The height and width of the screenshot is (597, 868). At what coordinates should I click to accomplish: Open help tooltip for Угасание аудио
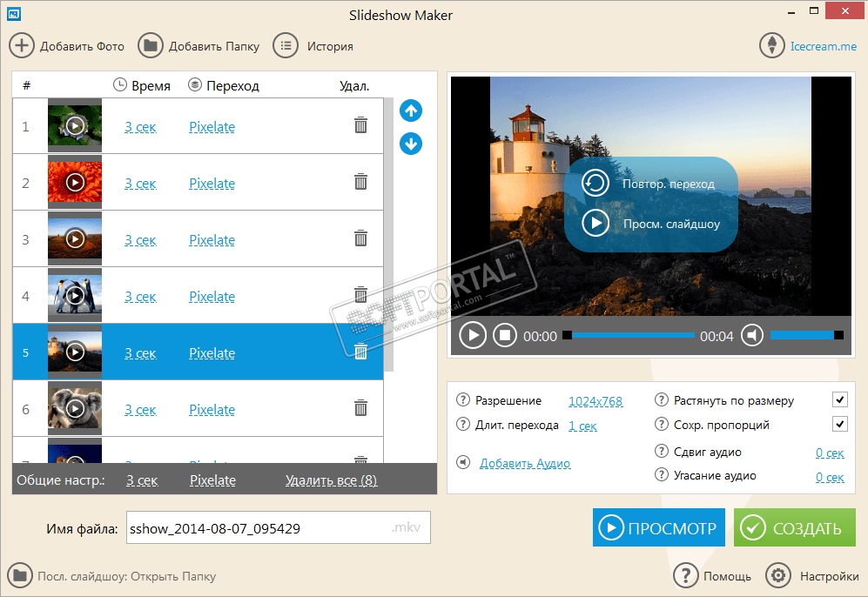661,474
